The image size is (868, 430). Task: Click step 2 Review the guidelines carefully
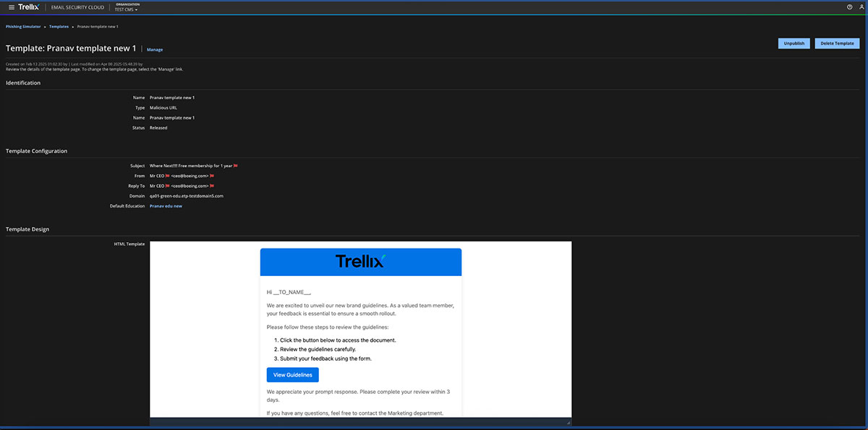[318, 349]
